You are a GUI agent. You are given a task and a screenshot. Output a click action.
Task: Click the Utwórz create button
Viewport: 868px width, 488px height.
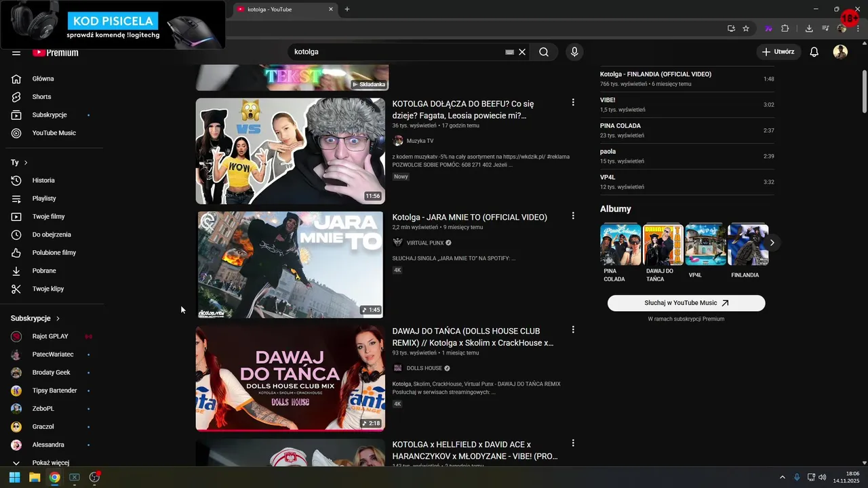pos(778,52)
